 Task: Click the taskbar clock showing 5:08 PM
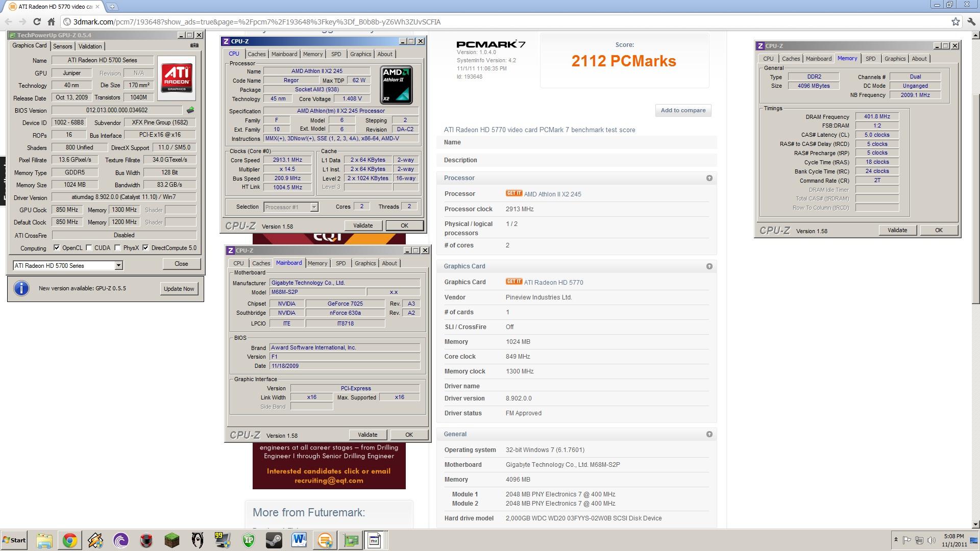[x=954, y=540]
